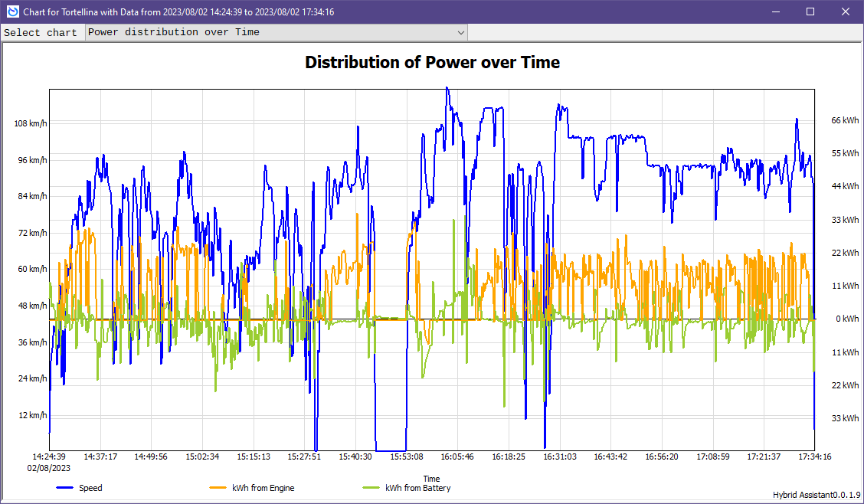This screenshot has height=504, width=864.
Task: Open the Power distribution over Time chart dropdown
Action: click(277, 32)
